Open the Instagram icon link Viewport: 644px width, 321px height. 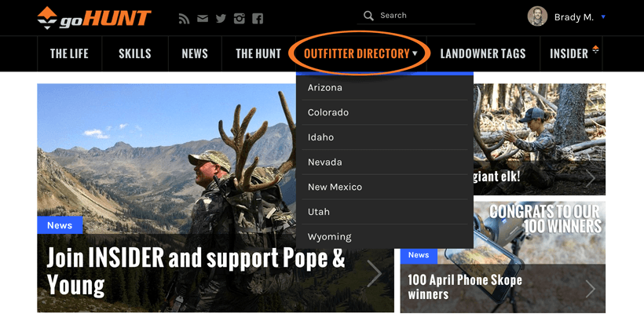[239, 19]
